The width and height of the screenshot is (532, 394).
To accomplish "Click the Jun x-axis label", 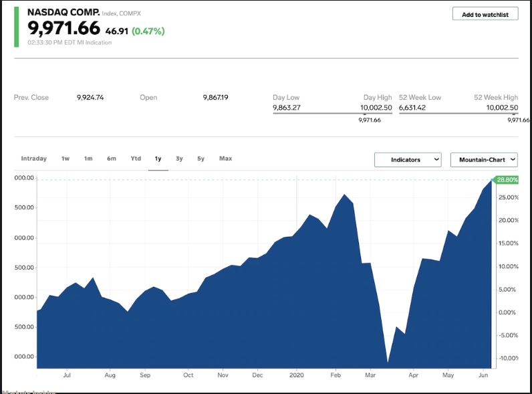I will [483, 375].
